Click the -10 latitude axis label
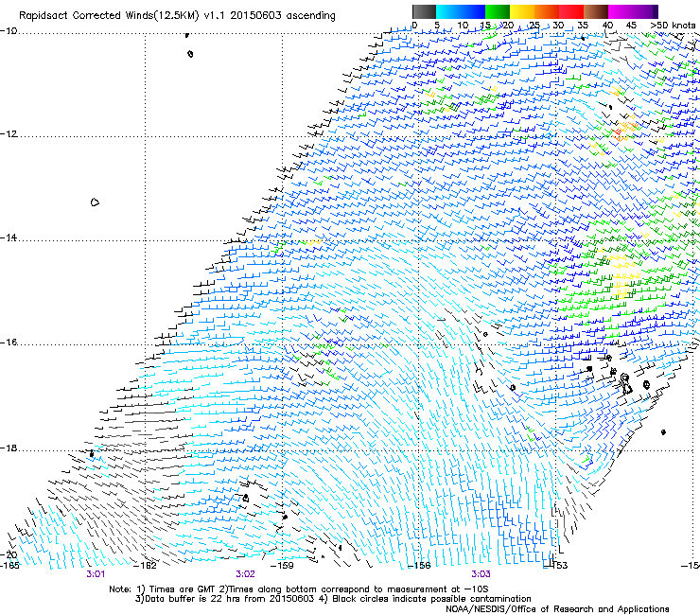Viewport: 700px width, 615px height. [9, 31]
